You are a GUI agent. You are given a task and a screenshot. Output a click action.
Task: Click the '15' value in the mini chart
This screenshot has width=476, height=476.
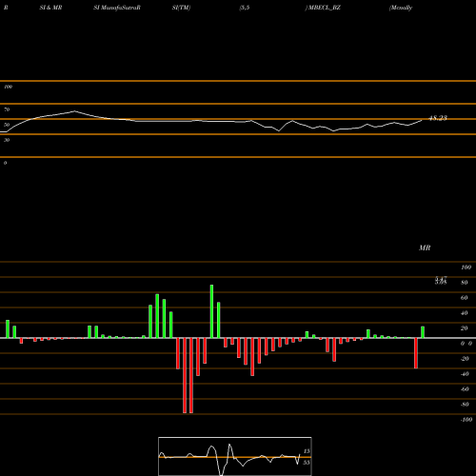[x=307, y=451]
